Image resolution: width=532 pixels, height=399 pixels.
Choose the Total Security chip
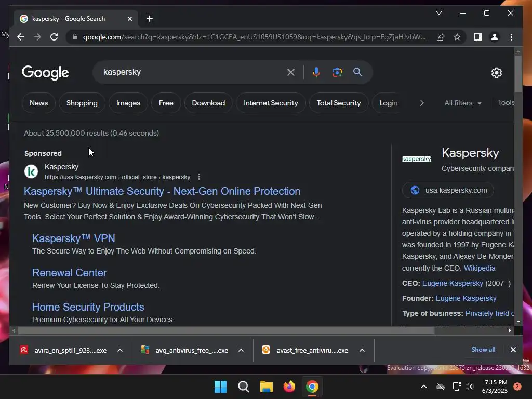(339, 103)
